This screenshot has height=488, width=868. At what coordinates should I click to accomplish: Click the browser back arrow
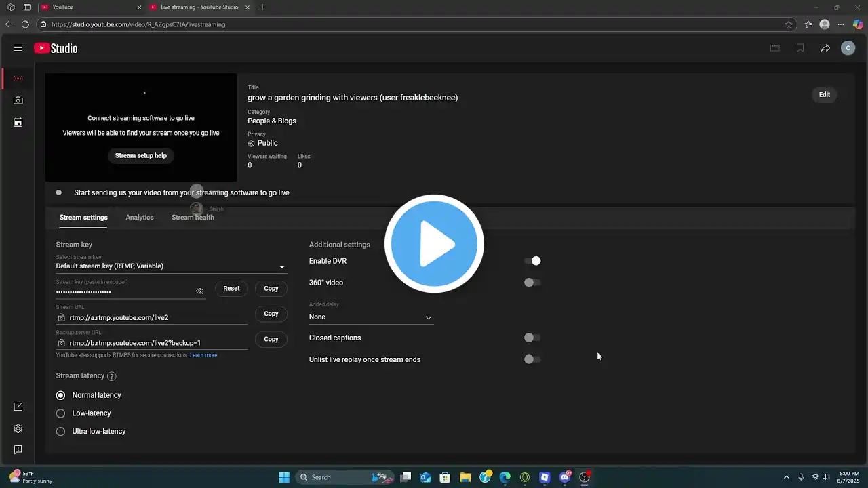[x=9, y=24]
